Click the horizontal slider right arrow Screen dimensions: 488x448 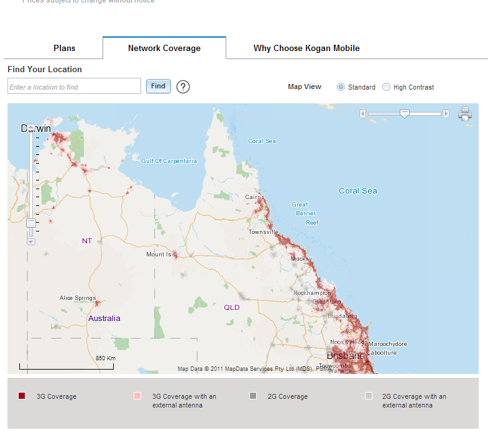tap(446, 114)
